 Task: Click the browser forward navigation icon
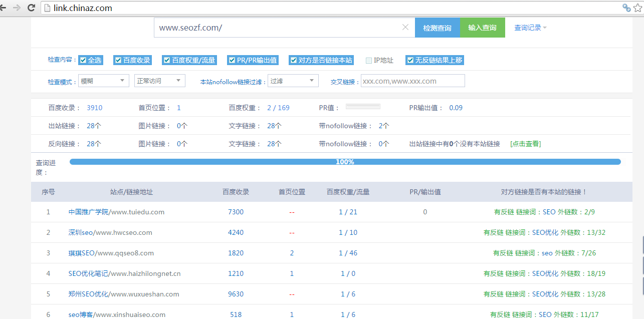(x=18, y=8)
